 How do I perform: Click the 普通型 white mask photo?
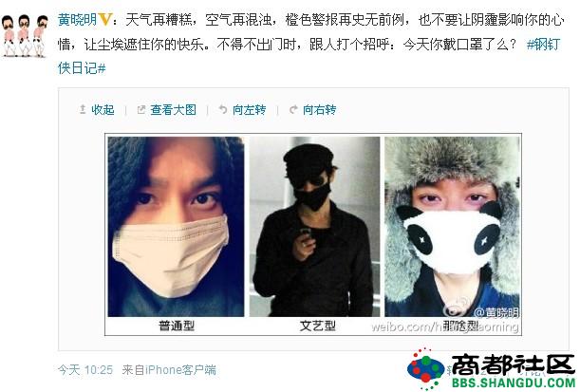click(176, 226)
